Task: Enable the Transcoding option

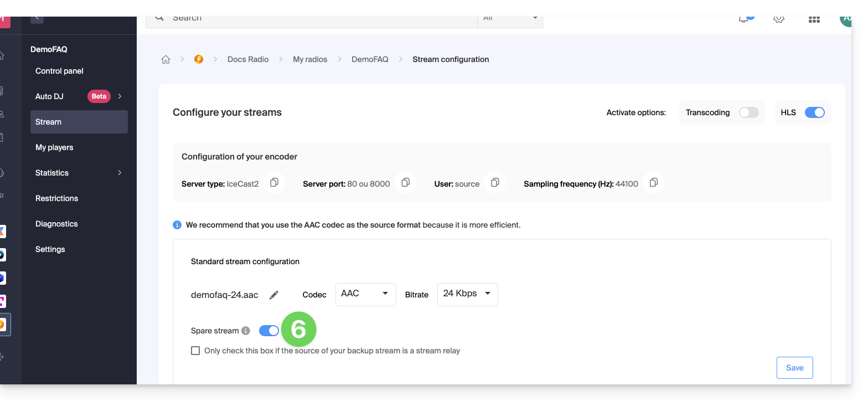Action: (x=748, y=112)
